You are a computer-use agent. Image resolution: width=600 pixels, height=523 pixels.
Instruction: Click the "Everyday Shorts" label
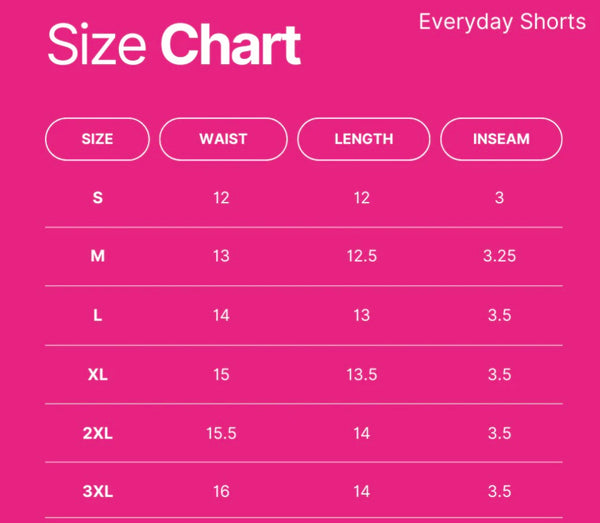coord(502,22)
